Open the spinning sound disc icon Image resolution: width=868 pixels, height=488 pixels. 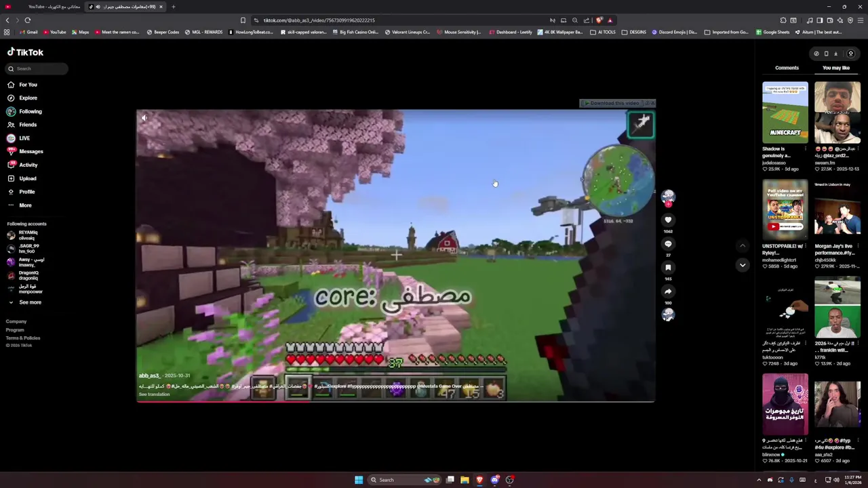pos(668,314)
